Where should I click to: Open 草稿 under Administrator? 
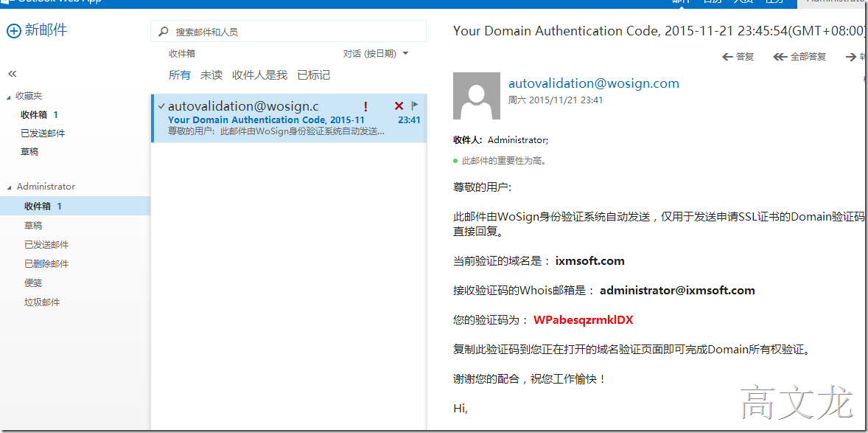click(x=33, y=226)
